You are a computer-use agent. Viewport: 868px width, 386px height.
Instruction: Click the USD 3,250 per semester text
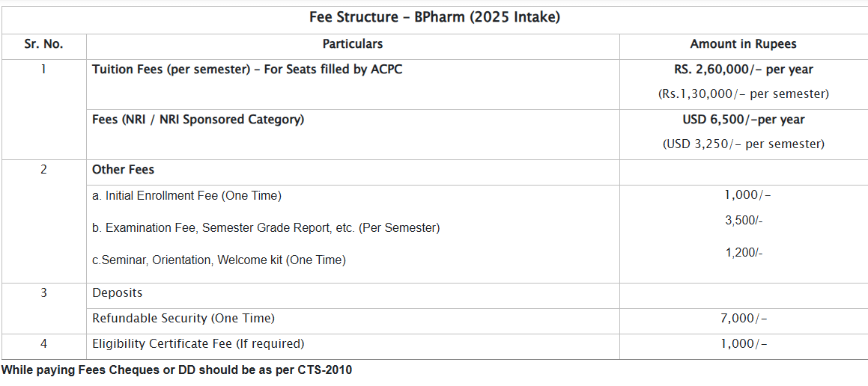743,144
